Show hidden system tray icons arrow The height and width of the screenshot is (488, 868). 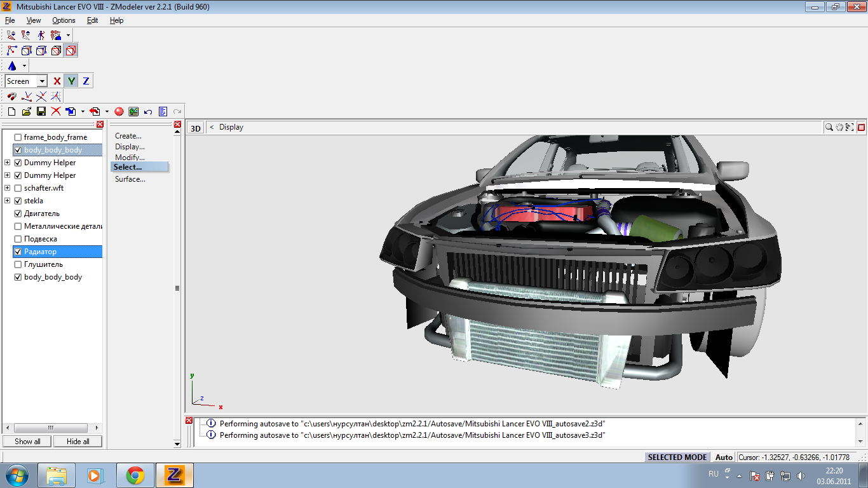[738, 475]
